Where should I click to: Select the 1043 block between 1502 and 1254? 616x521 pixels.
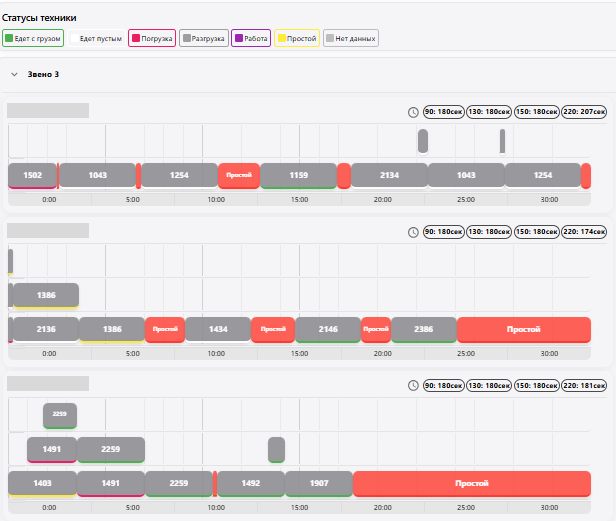(97, 175)
